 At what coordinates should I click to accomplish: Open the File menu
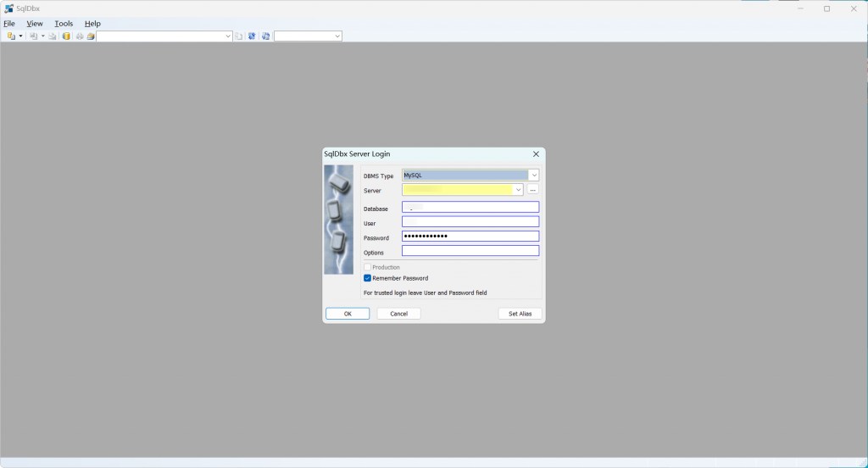point(9,23)
